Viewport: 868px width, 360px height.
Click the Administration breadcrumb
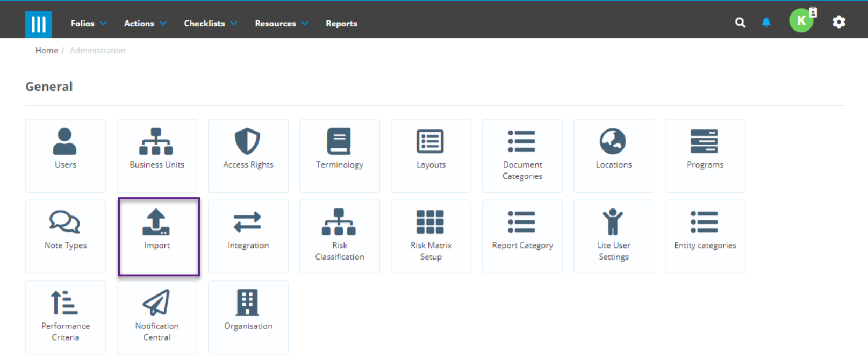click(x=97, y=51)
